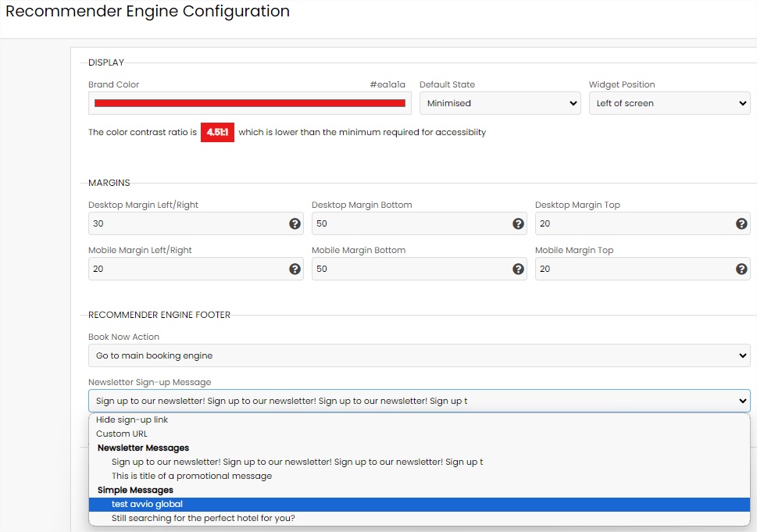Click the 'Simple Messages' group header
The image size is (757, 532).
(x=135, y=490)
